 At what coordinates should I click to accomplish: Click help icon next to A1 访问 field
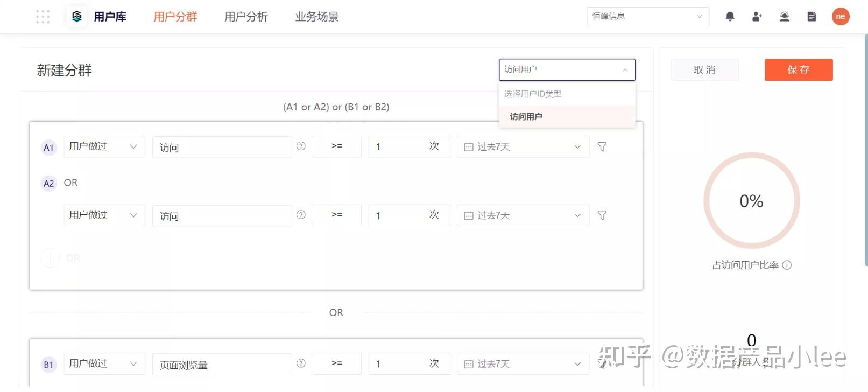[x=301, y=146]
